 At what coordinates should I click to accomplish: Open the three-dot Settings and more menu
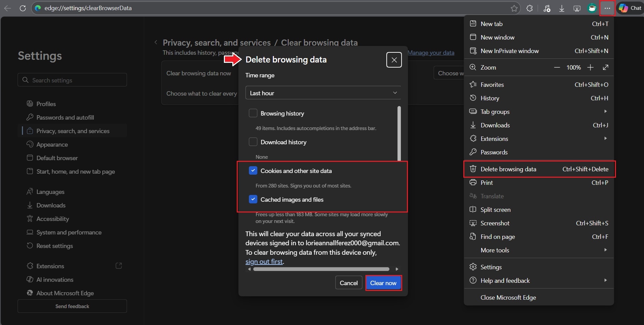[607, 8]
